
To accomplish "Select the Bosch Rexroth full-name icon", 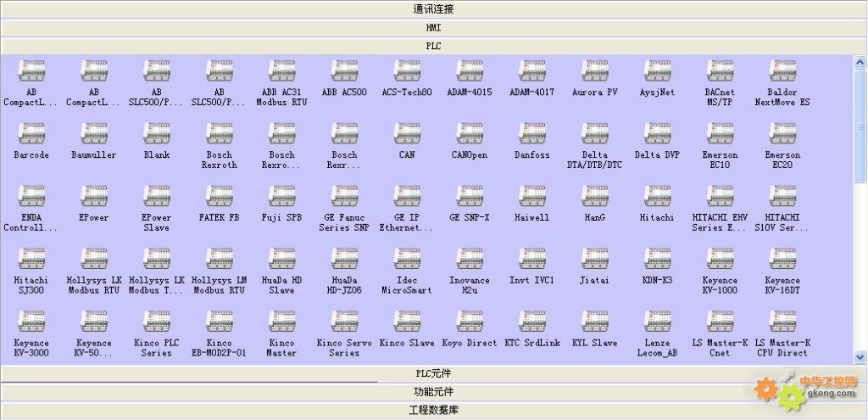I will point(220,133).
